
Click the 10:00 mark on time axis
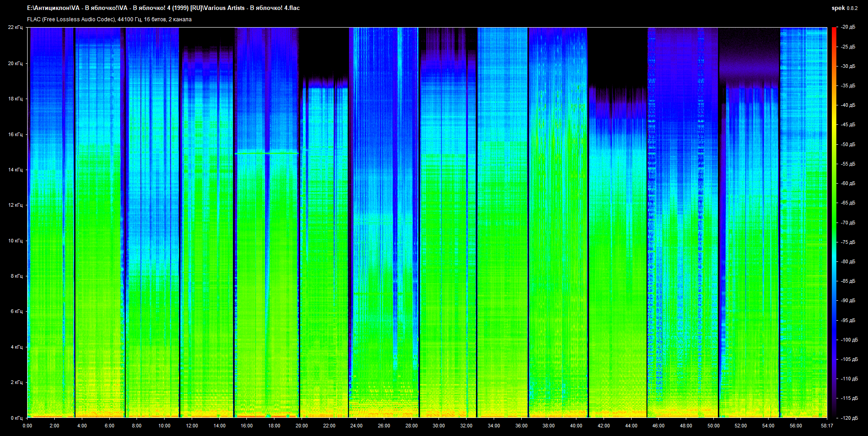(164, 426)
